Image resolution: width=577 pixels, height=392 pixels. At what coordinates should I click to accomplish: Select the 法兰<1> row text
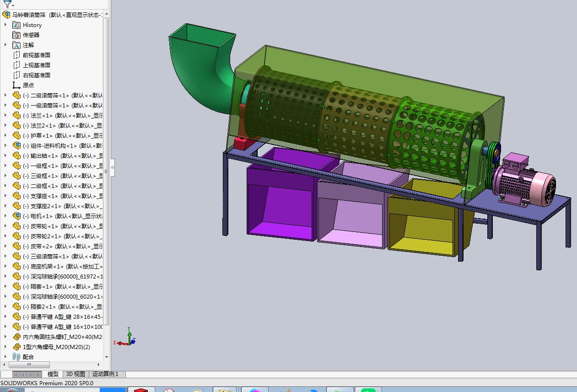click(63, 115)
